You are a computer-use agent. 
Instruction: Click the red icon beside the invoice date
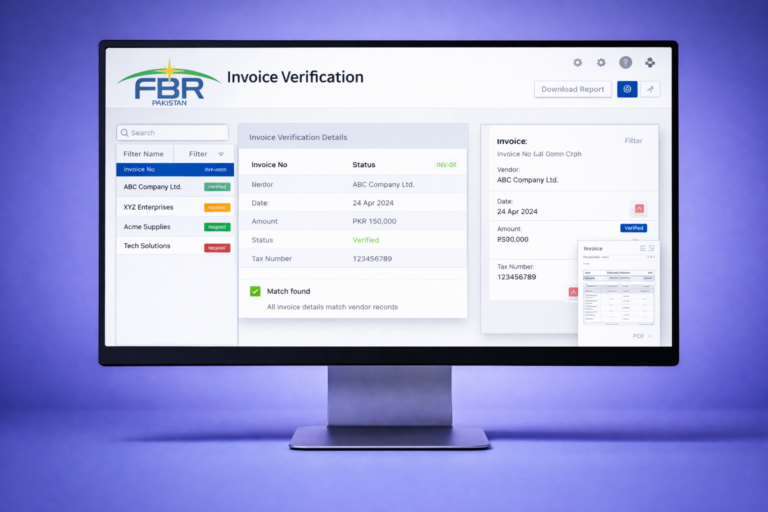point(638,208)
